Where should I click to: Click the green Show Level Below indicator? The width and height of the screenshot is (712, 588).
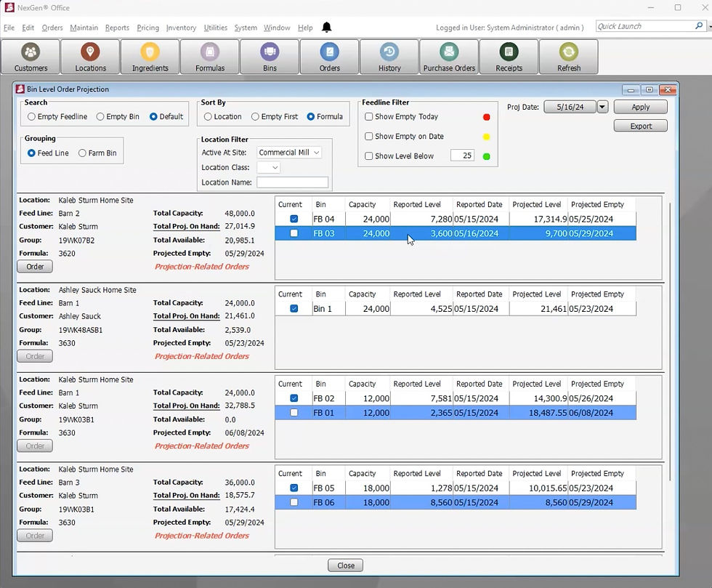pyautogui.click(x=486, y=156)
